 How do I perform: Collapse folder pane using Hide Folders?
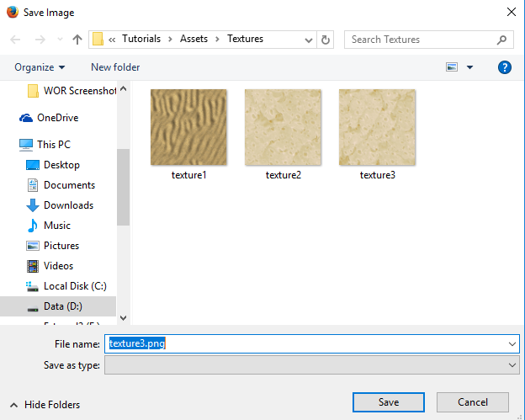(44, 405)
